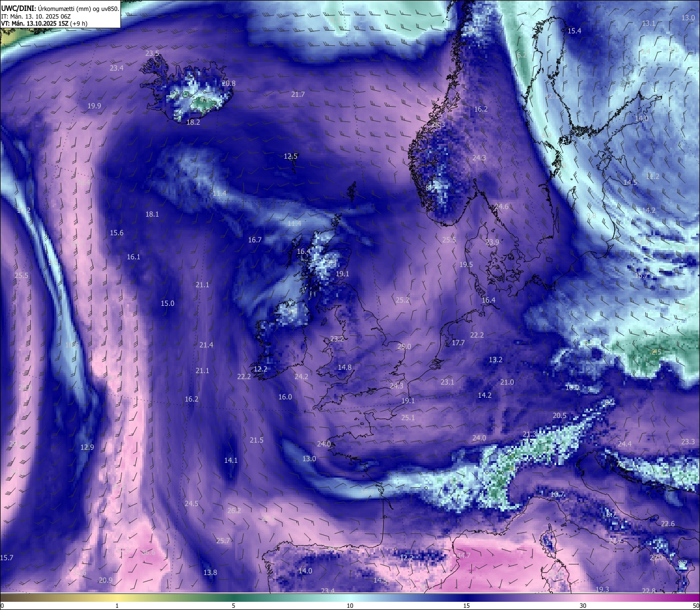
Task: Click the green segment of the color bar near 5
Action: point(234,597)
